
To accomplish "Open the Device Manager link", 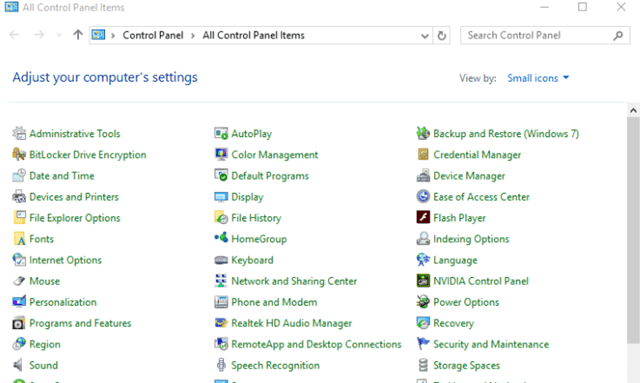I will 469,176.
